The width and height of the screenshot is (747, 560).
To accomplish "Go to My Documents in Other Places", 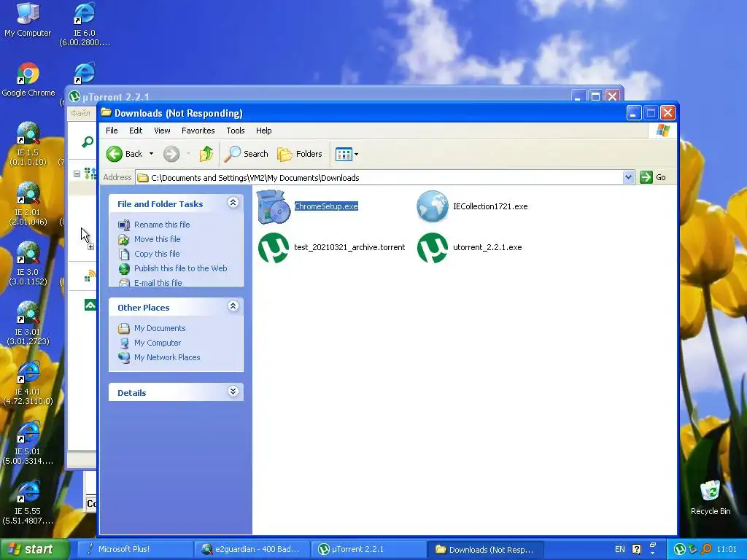I will pyautogui.click(x=160, y=328).
